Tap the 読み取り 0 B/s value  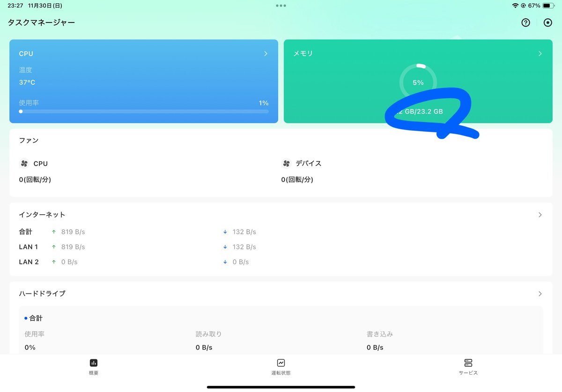point(204,348)
